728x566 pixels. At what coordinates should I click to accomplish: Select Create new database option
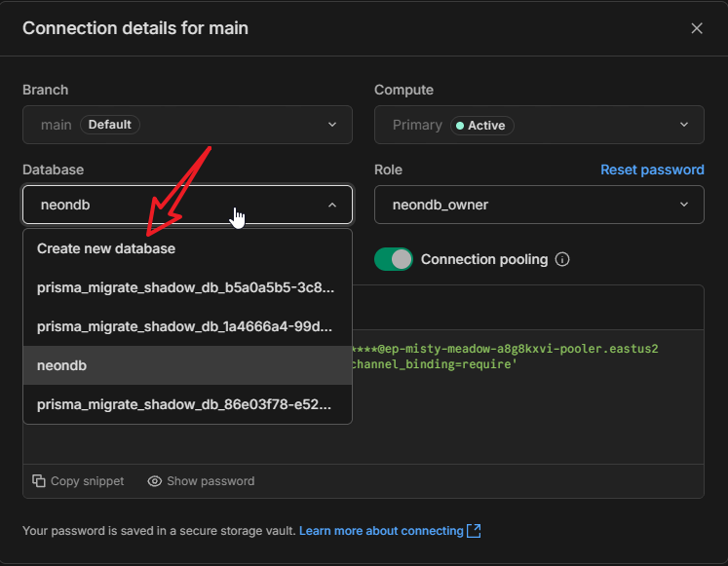click(106, 248)
